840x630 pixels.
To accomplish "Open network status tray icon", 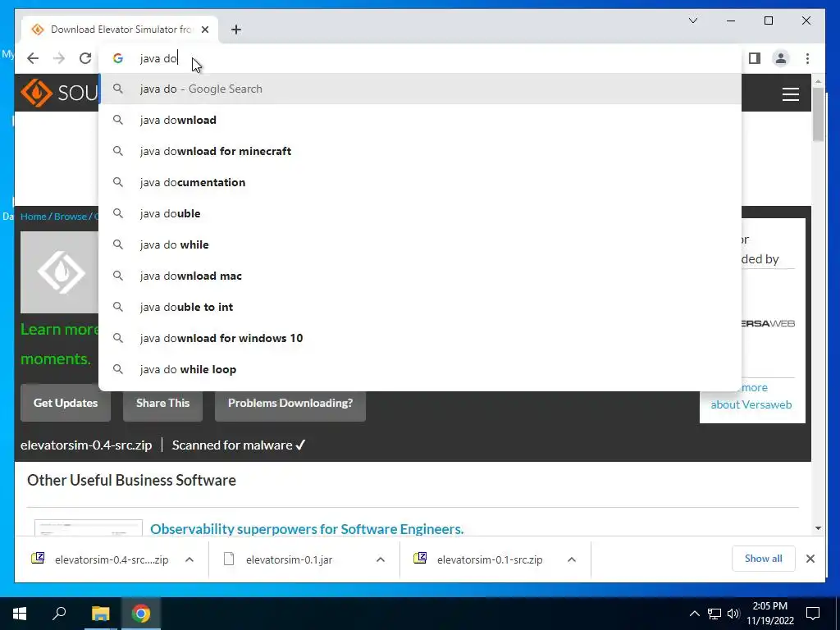I will [714, 614].
